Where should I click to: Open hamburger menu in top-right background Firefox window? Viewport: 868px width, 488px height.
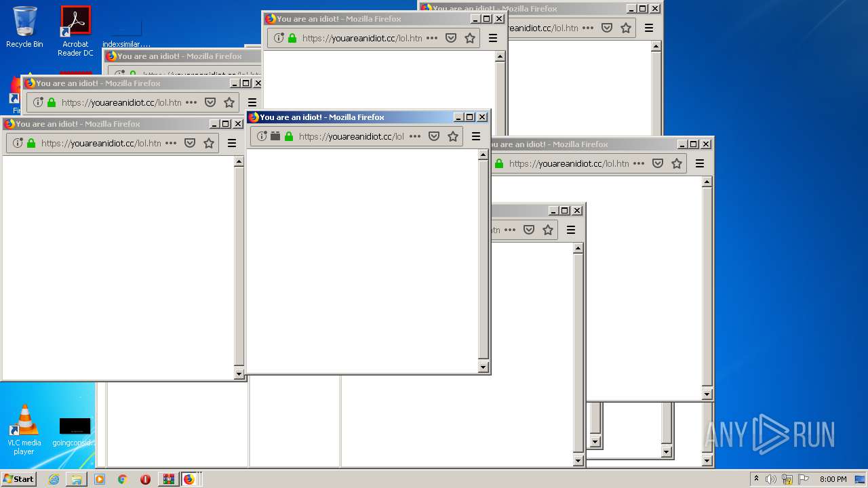[649, 28]
